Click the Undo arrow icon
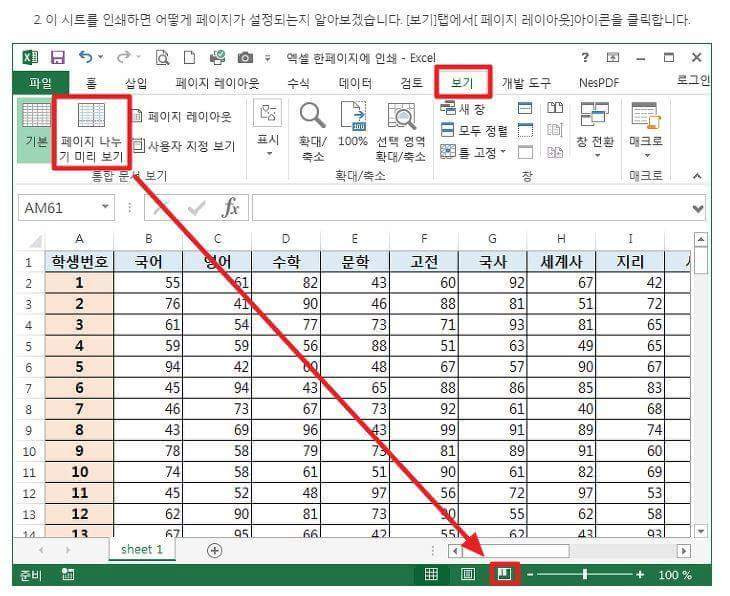 (x=86, y=57)
